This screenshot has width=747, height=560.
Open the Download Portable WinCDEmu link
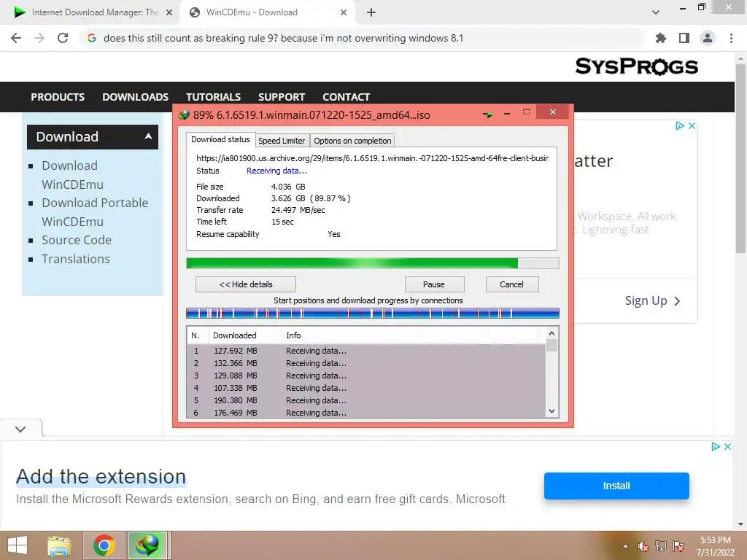95,212
